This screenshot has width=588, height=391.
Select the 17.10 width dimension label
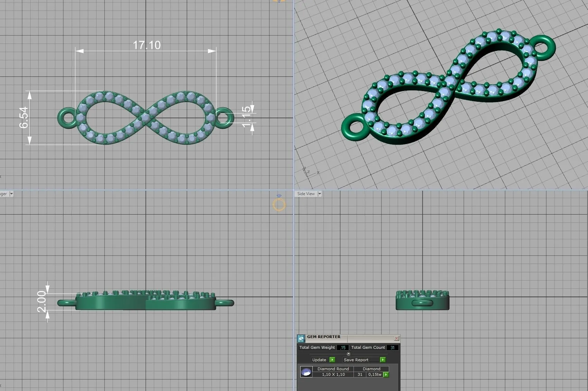147,45
